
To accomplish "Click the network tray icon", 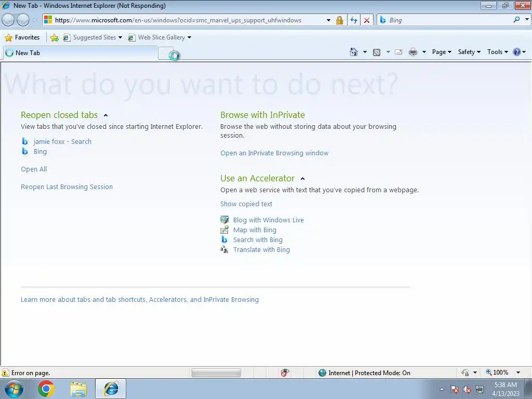I will point(480,390).
